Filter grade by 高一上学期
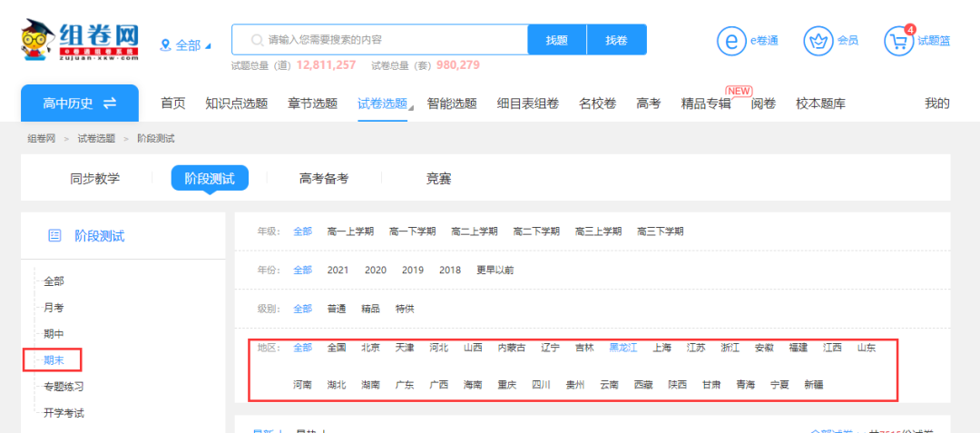980x433 pixels. (x=350, y=231)
